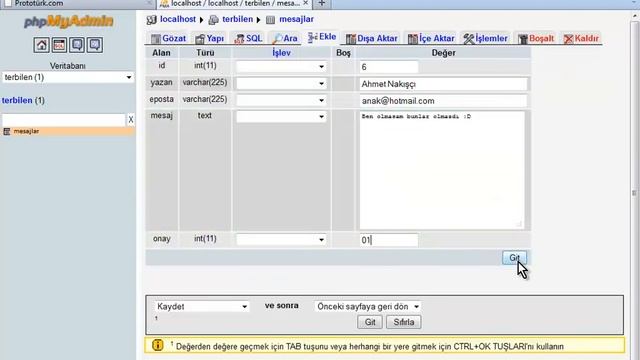The width and height of the screenshot is (640, 360).
Task: Click the Git button next to Sıfırla
Action: pyautogui.click(x=370, y=322)
